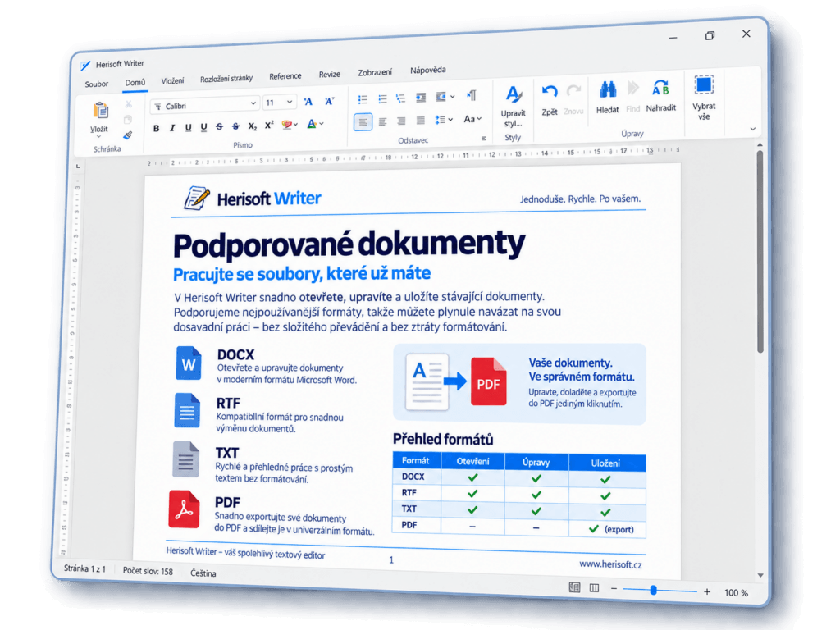Click the scissors cut icon
Screen dimensions: 840x630
[128, 104]
